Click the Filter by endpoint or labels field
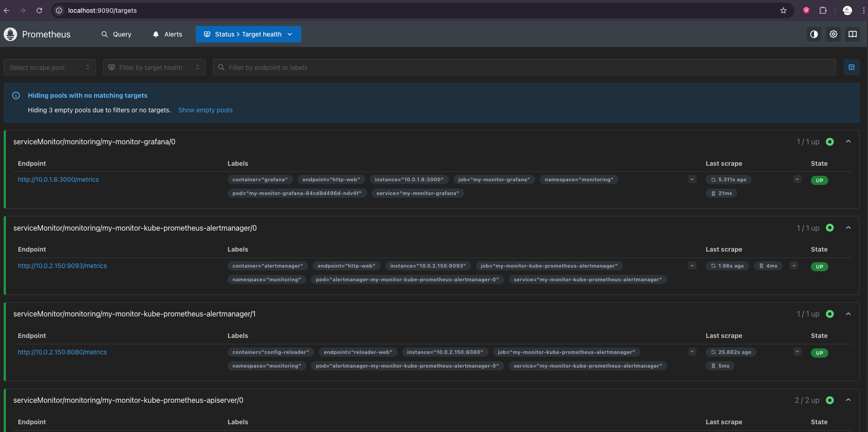 click(x=524, y=67)
